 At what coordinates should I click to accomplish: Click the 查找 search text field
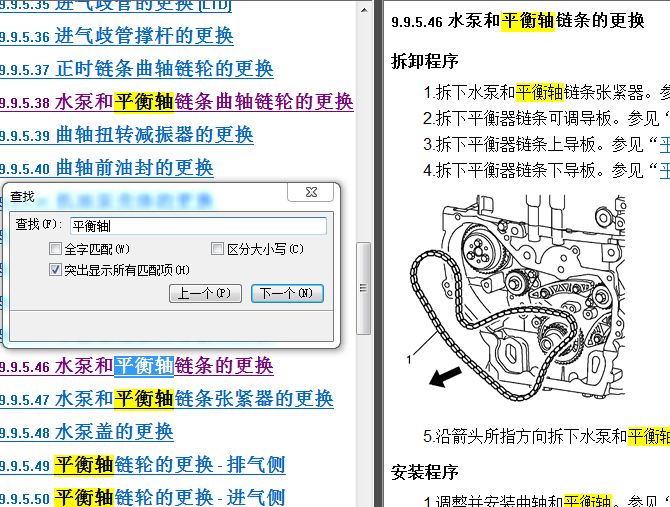pyautogui.click(x=198, y=226)
